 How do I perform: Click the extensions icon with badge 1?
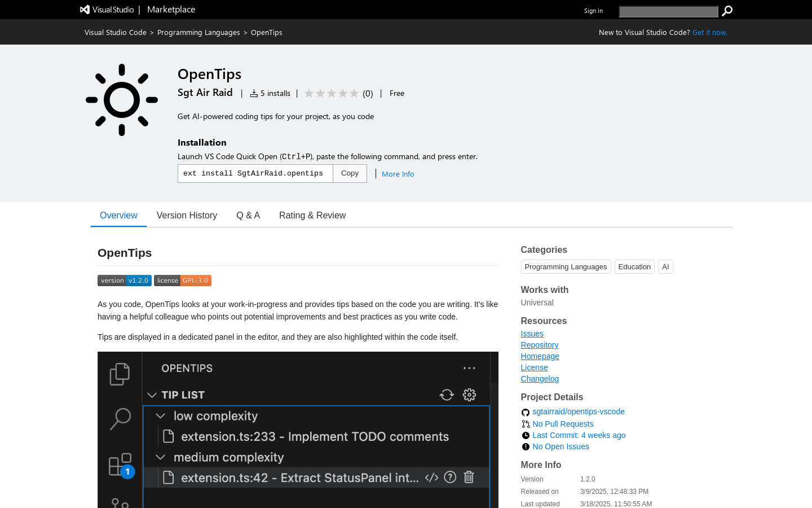(x=121, y=465)
